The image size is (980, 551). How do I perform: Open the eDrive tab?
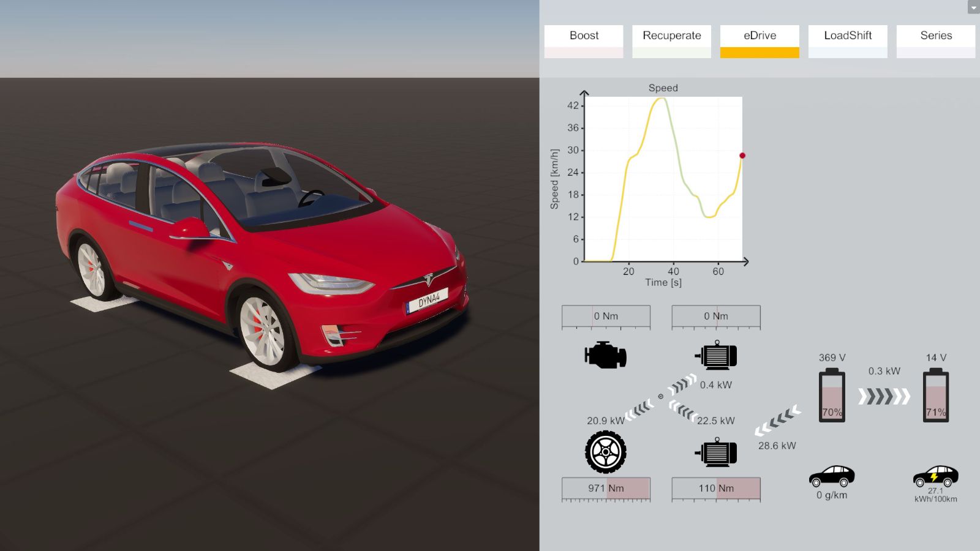click(x=759, y=41)
